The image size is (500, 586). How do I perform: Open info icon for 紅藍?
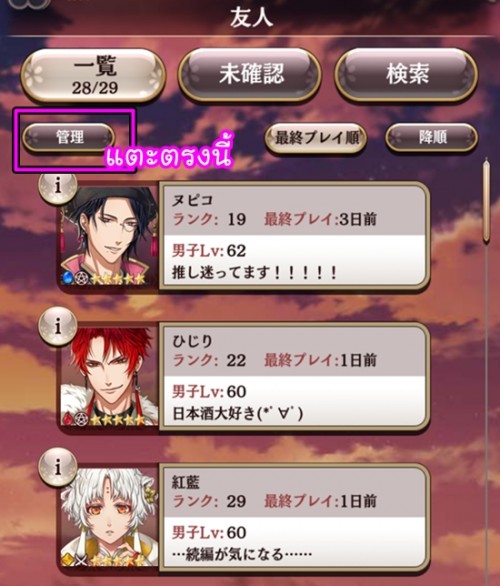tap(58, 467)
